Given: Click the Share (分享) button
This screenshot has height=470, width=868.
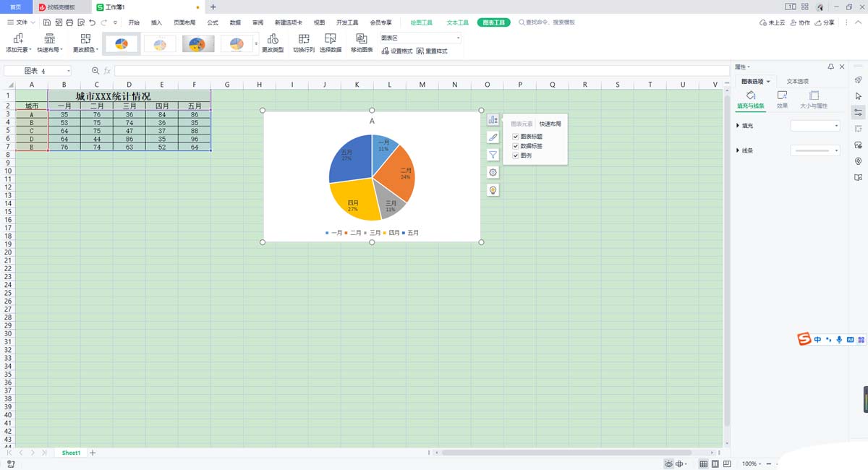Looking at the screenshot, I should coord(824,22).
